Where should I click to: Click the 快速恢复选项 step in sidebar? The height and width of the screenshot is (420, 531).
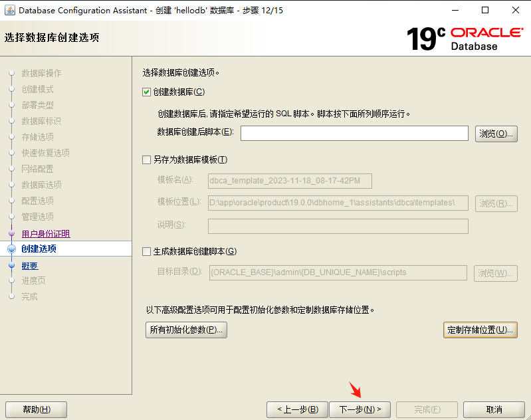[x=45, y=153]
